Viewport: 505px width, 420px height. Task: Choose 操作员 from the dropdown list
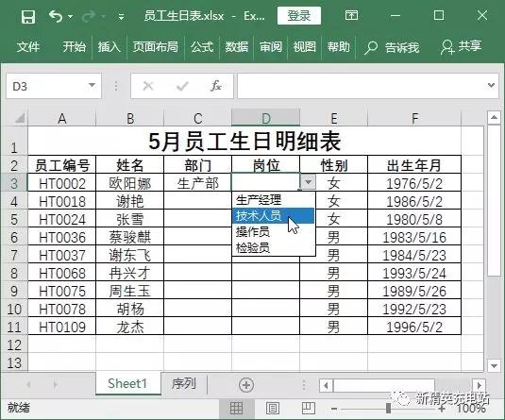tap(273, 232)
